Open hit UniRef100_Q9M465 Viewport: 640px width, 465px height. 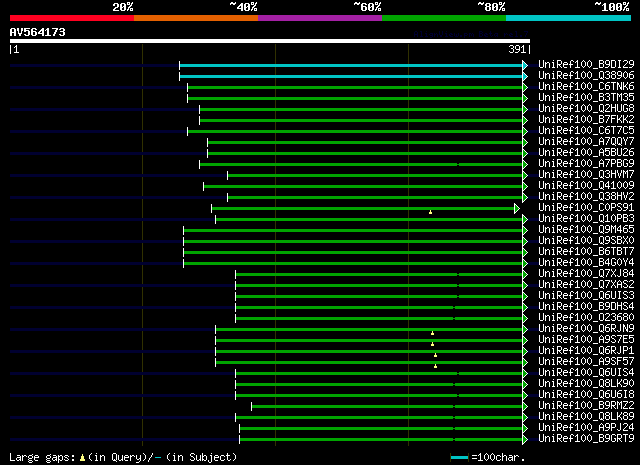click(x=586, y=229)
